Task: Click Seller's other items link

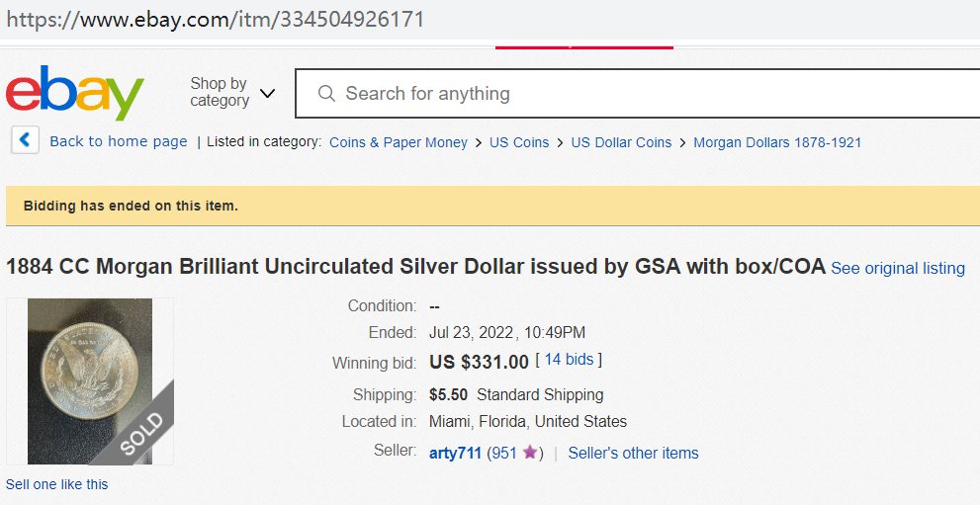Action: [633, 453]
